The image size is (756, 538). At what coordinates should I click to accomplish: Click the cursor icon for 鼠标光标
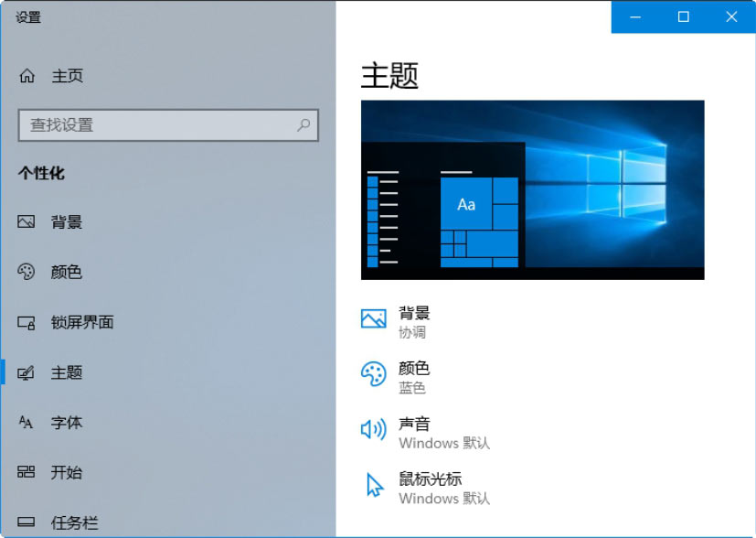point(374,485)
